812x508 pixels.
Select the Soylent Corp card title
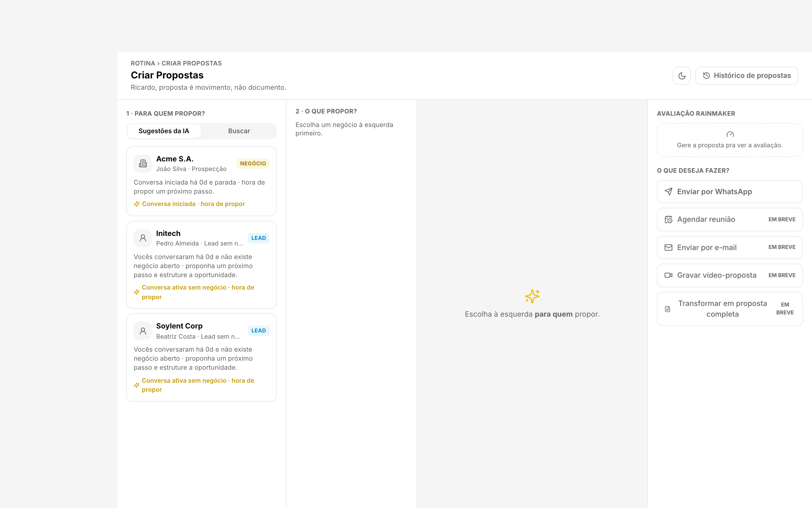coord(179,326)
